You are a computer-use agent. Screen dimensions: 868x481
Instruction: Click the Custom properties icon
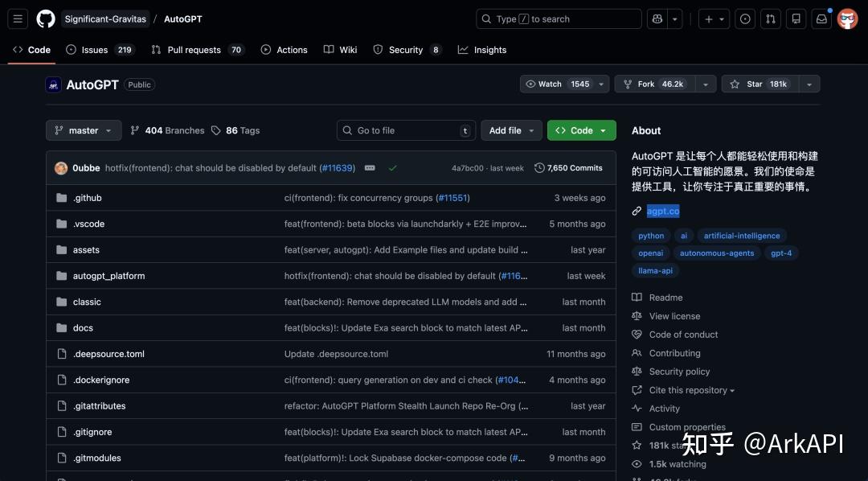(x=637, y=427)
